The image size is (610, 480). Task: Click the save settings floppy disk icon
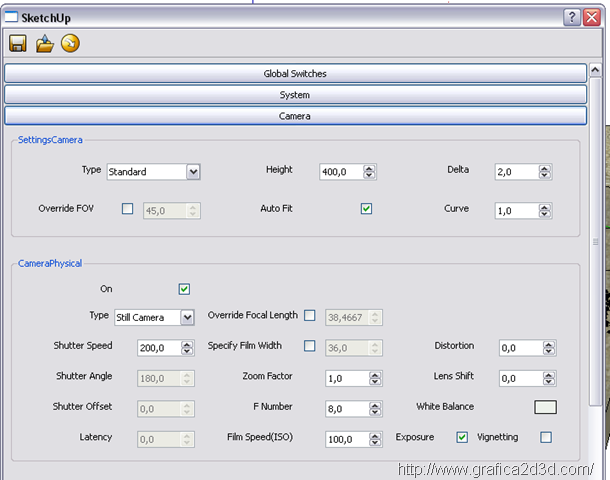[18, 43]
